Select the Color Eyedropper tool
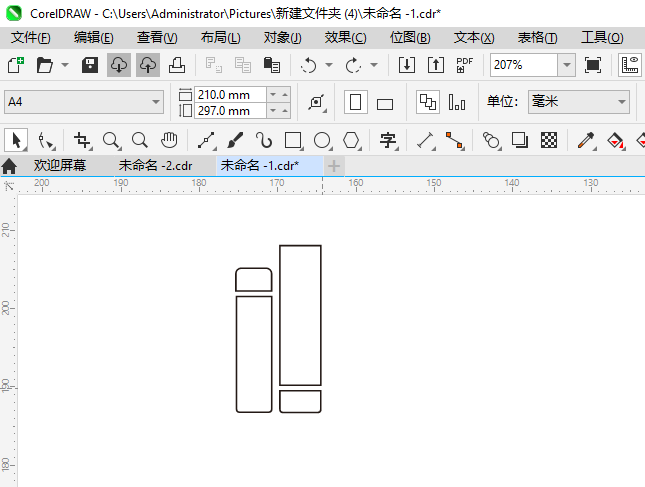Screen dimensions: 645x487 coord(587,141)
